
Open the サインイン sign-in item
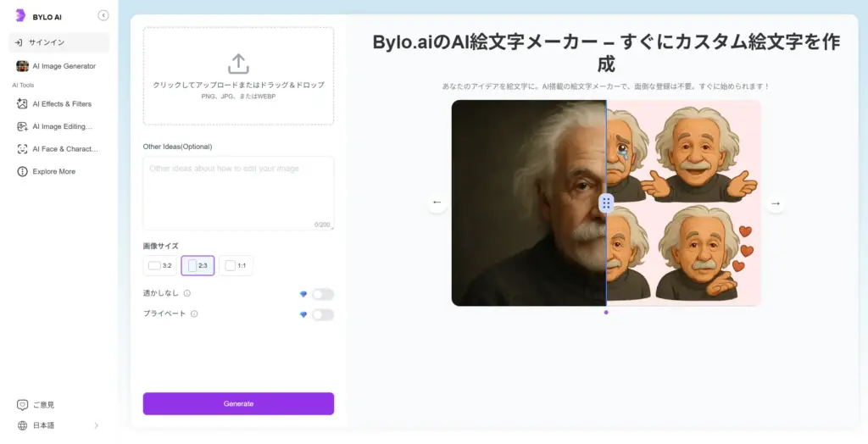tap(59, 42)
